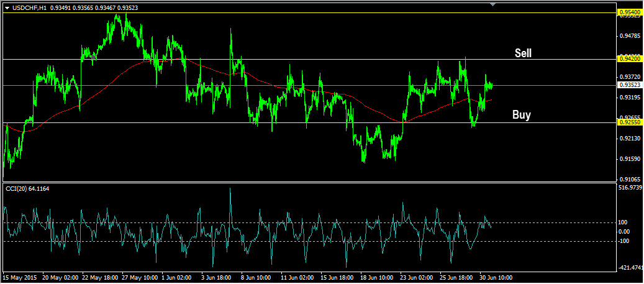The height and width of the screenshot is (284, 644).
Task: Click the 30 Jun 10:00 time label
Action: point(496,278)
